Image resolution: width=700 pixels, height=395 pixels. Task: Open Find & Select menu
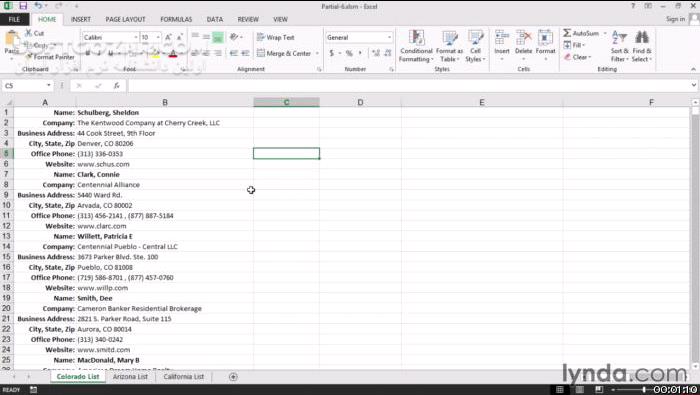(x=642, y=46)
